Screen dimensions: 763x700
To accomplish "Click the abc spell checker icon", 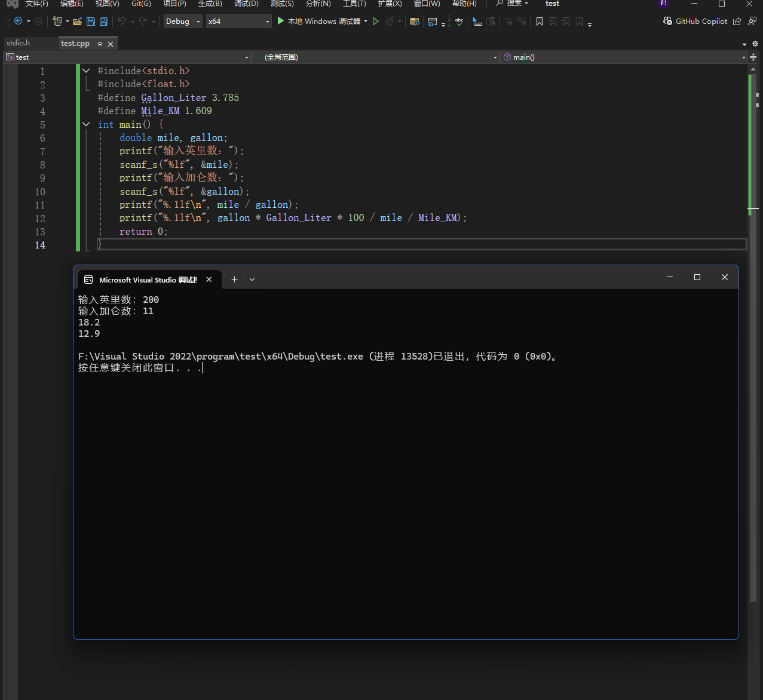I will point(459,21).
